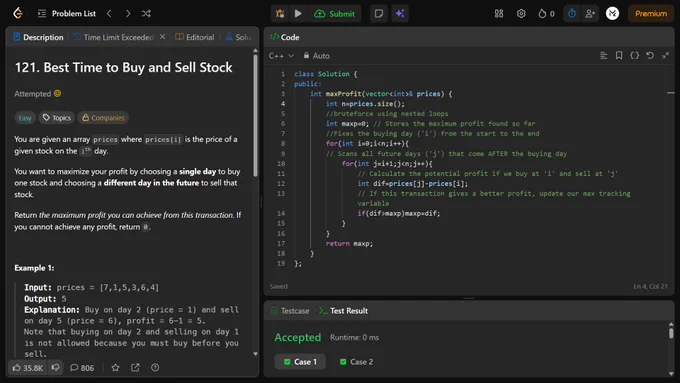Toggle the timer stopwatch icon
This screenshot has width=680, height=383.
coord(572,13)
